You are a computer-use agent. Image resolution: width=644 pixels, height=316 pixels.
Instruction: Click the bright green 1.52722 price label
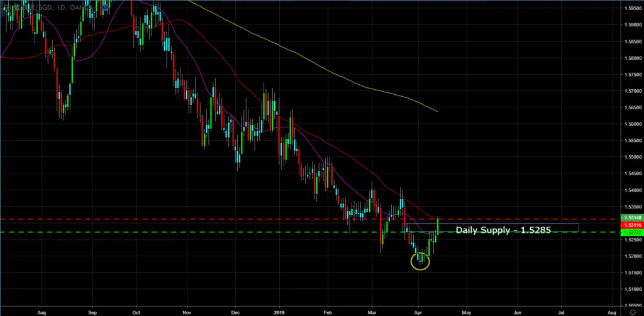[633, 232]
